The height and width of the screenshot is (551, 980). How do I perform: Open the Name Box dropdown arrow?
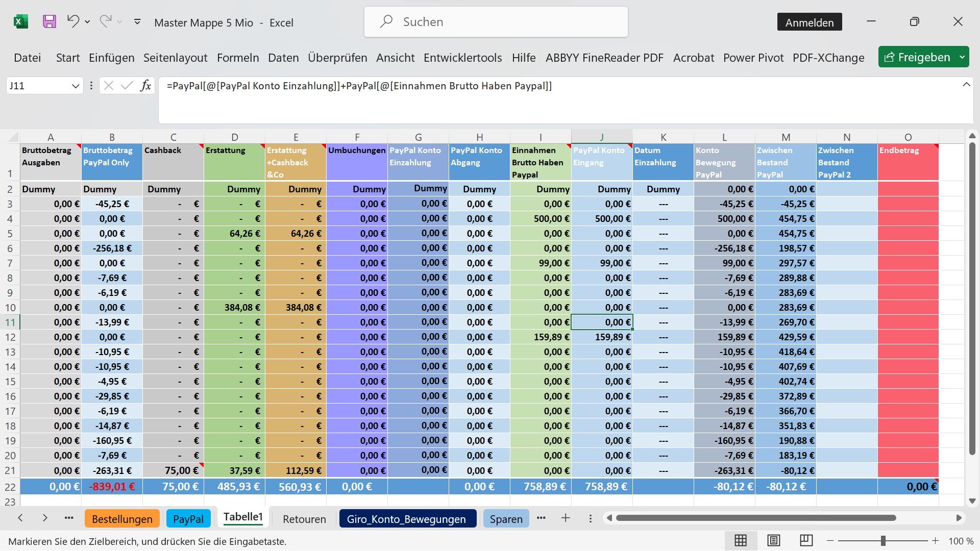75,86
